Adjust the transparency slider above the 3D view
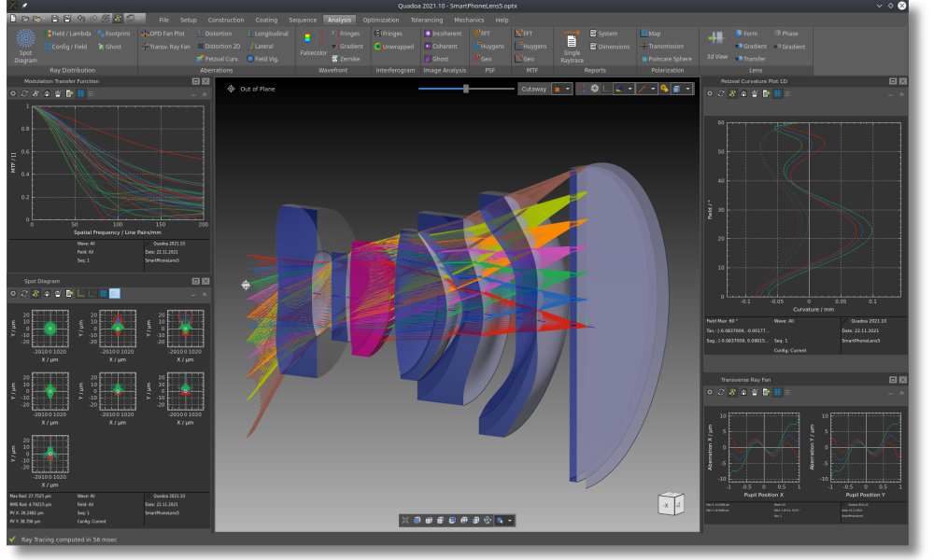 point(464,90)
